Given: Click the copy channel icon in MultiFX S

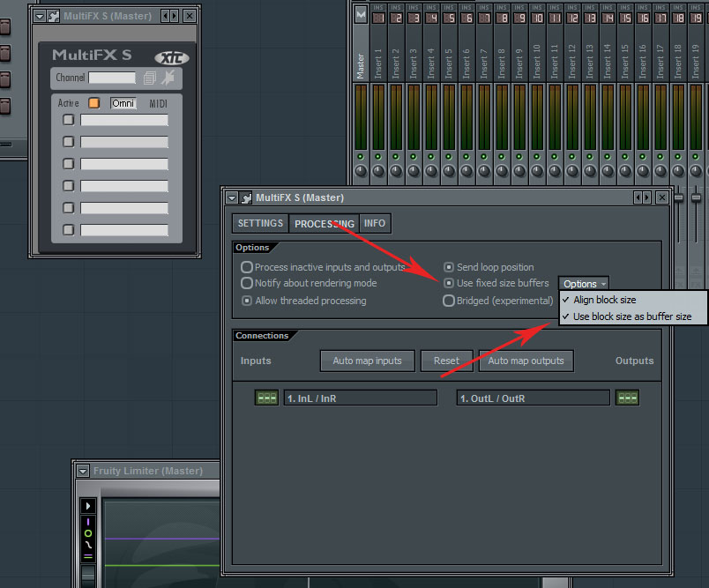Looking at the screenshot, I should click(150, 78).
